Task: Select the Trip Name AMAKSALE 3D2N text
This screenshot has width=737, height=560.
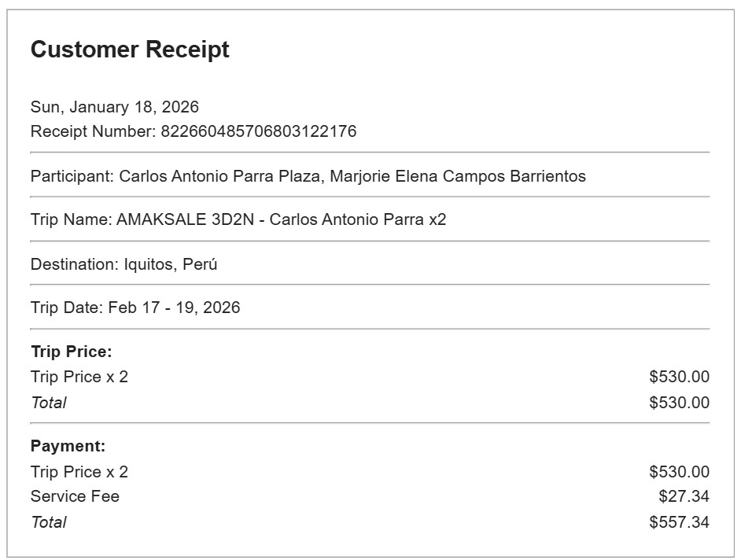Action: [238, 219]
